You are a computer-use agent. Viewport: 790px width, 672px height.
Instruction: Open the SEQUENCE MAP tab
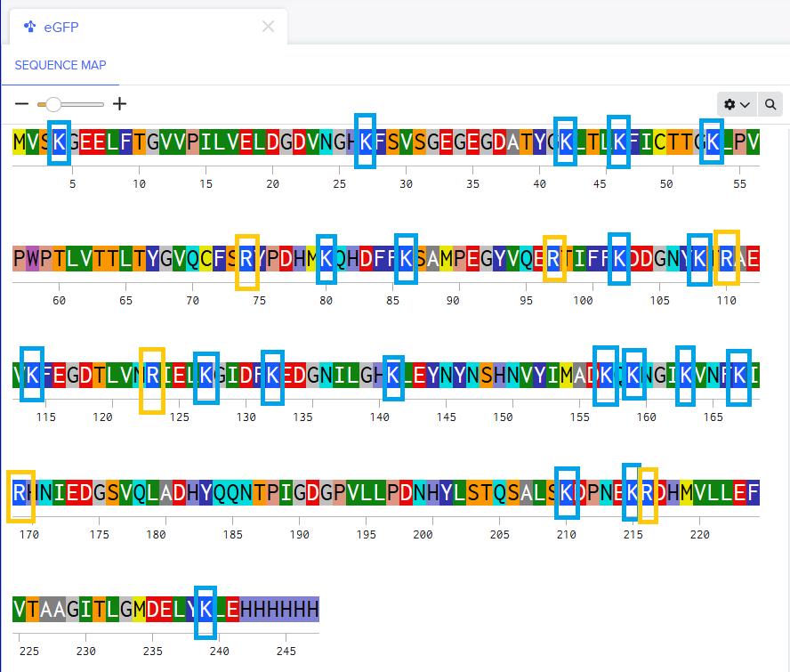coord(60,65)
